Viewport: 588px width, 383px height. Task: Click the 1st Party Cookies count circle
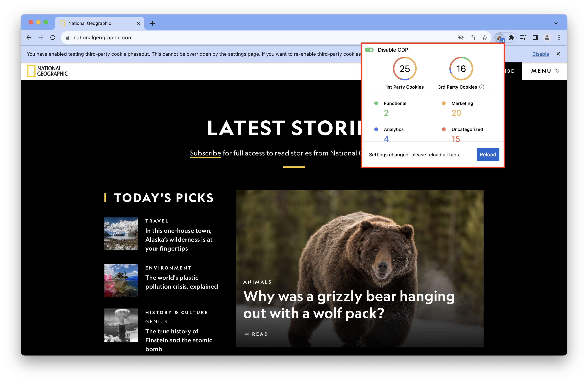(x=404, y=69)
